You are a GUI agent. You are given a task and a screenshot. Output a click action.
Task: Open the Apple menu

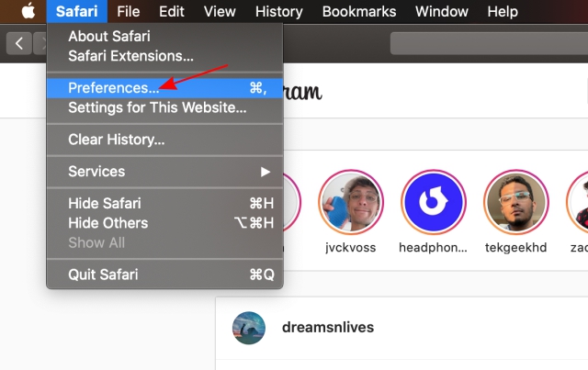[28, 11]
